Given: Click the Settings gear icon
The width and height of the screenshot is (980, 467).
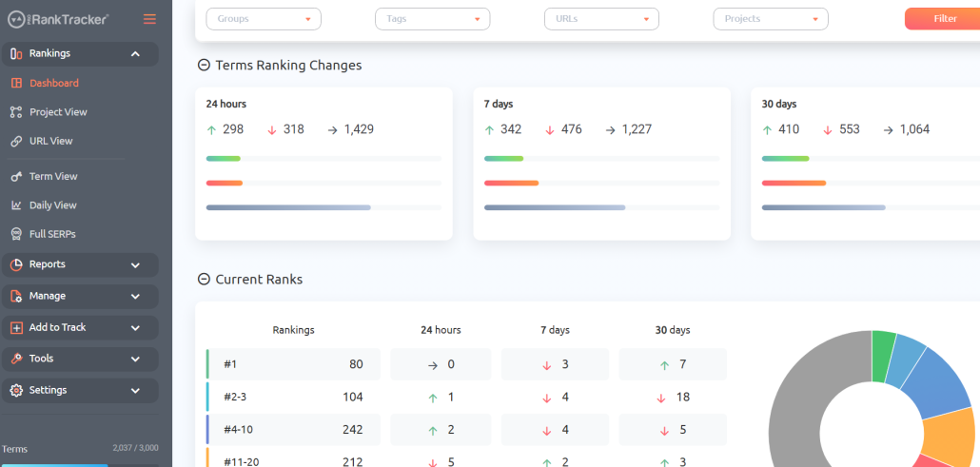Looking at the screenshot, I should tap(16, 390).
